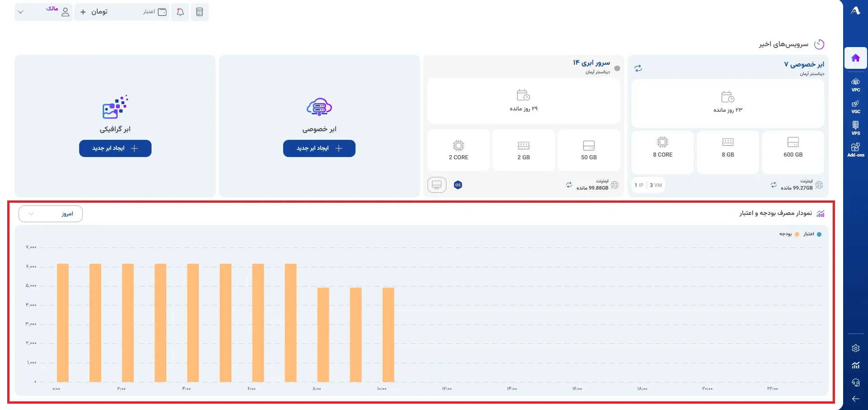Open the VPS section in sidebar
This screenshot has width=868, height=410.
tap(855, 128)
